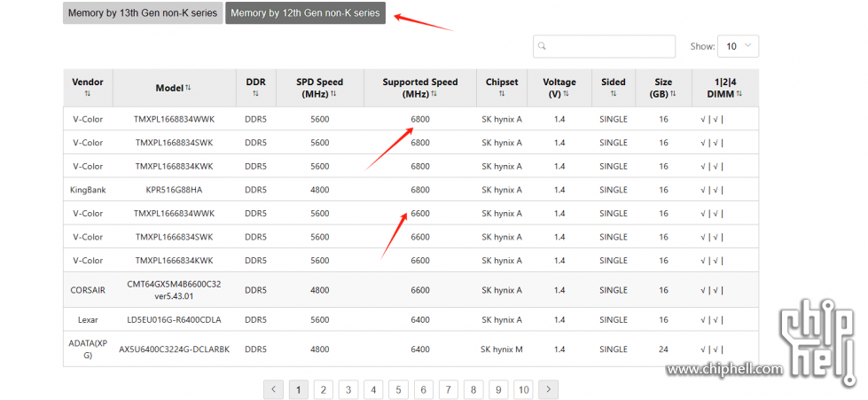Sort by DDR column arrows

tap(255, 94)
